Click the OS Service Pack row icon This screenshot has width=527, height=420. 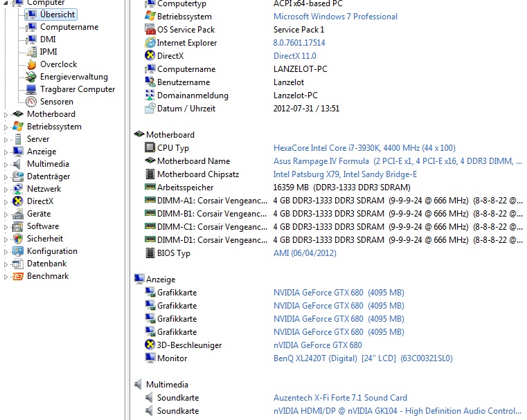coord(150,30)
